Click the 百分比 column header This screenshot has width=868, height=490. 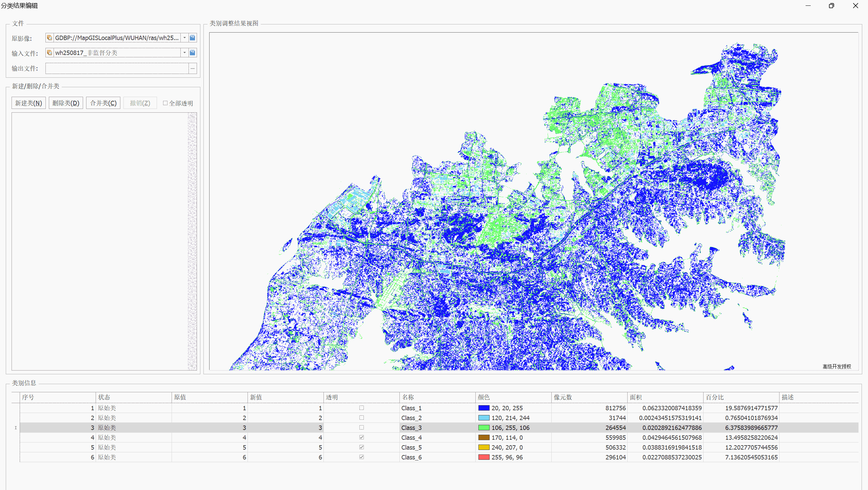click(715, 397)
